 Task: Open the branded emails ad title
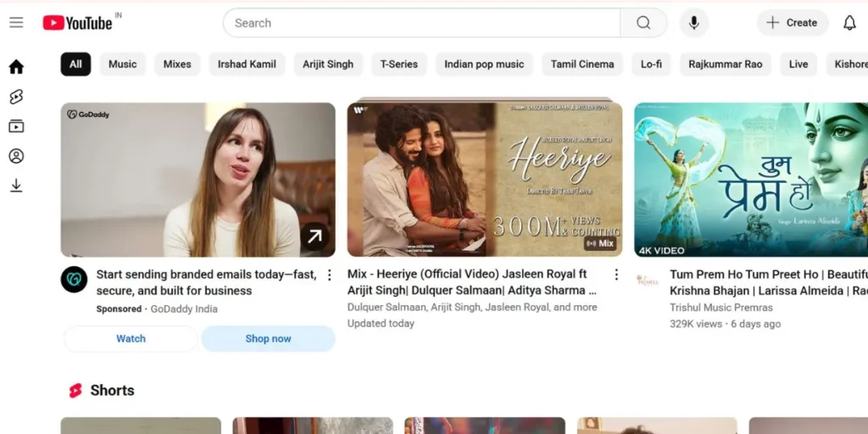click(x=207, y=283)
